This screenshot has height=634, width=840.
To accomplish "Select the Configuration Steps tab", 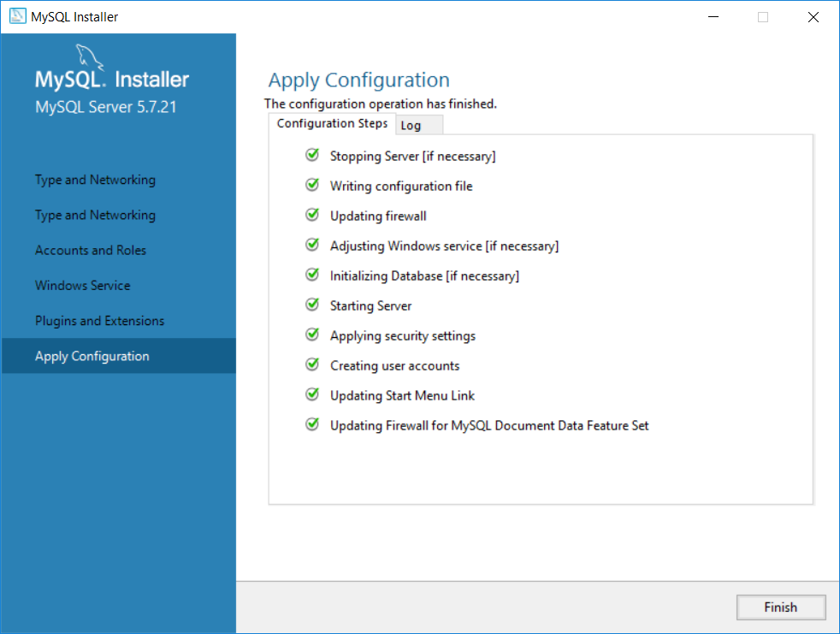I will tap(332, 123).
